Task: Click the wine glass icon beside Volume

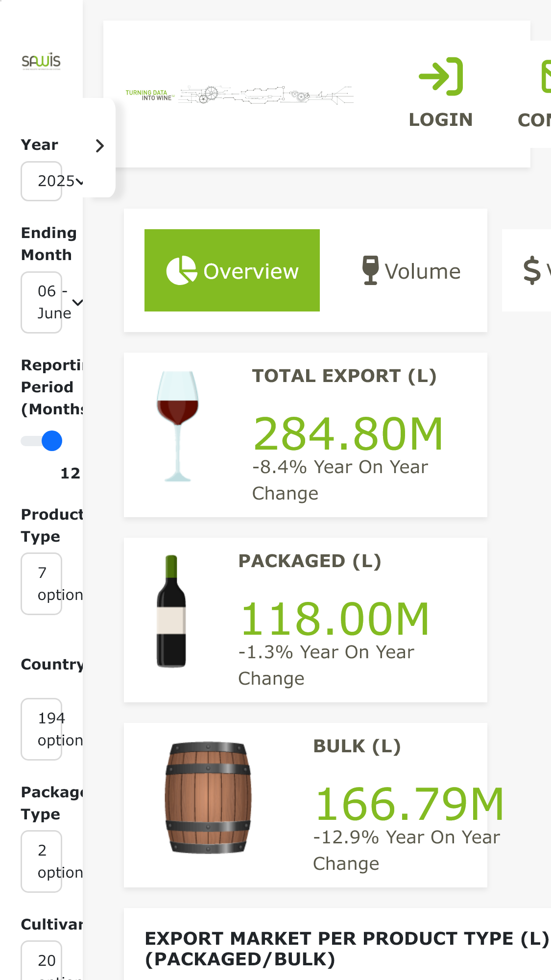Action: pyautogui.click(x=370, y=270)
